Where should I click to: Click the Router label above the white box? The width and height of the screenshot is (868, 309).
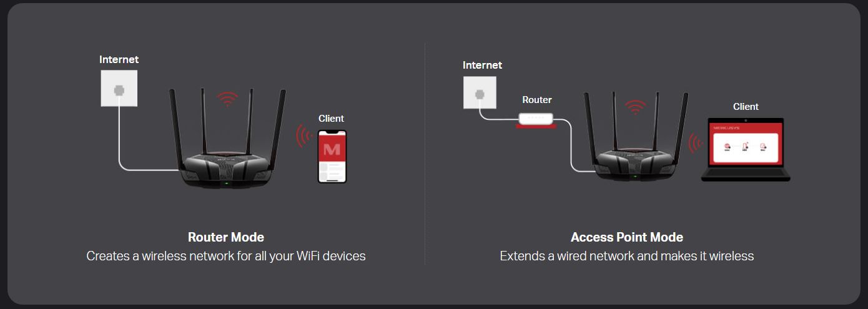click(x=537, y=100)
